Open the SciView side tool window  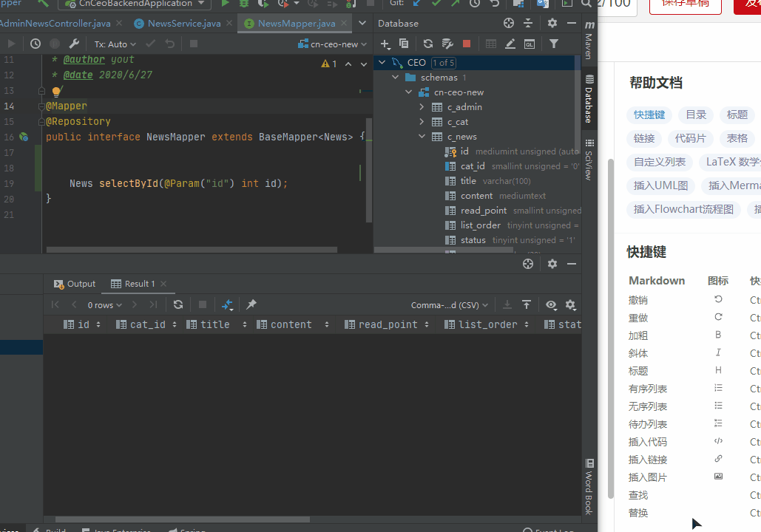coord(589,160)
